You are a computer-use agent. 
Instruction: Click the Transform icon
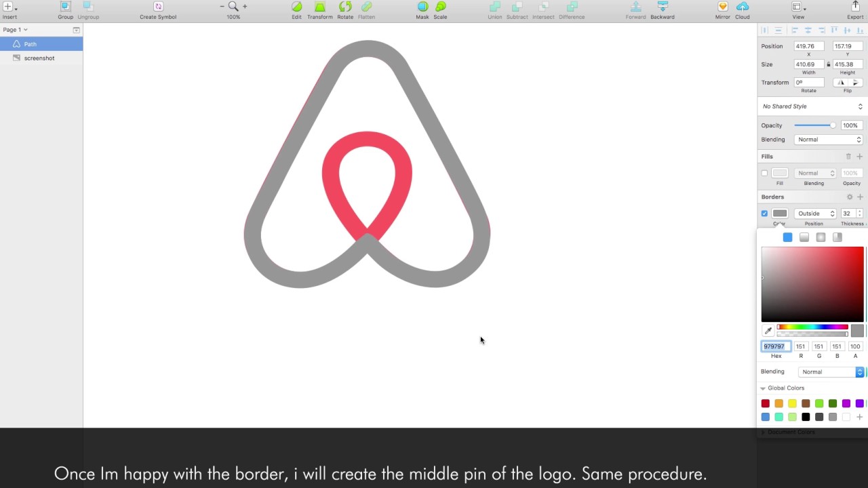point(319,6)
